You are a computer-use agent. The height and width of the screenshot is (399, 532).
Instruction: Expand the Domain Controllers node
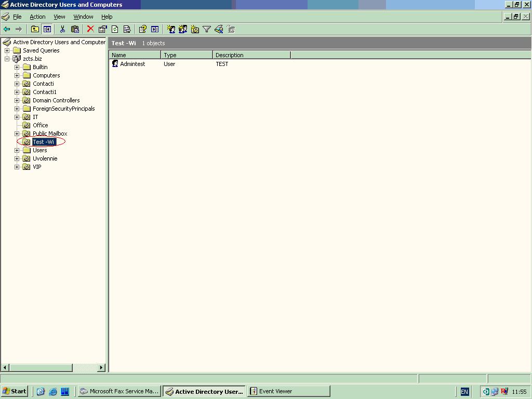tap(17, 100)
